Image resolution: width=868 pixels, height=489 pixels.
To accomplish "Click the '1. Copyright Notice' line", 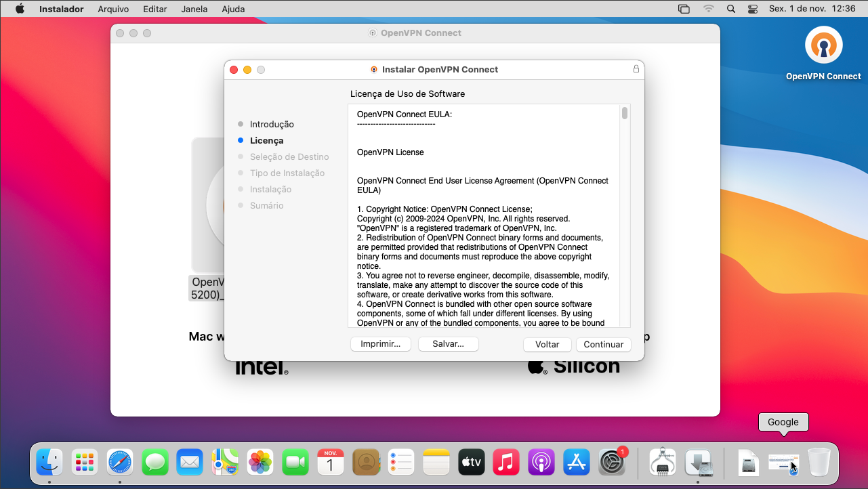I will (445, 209).
